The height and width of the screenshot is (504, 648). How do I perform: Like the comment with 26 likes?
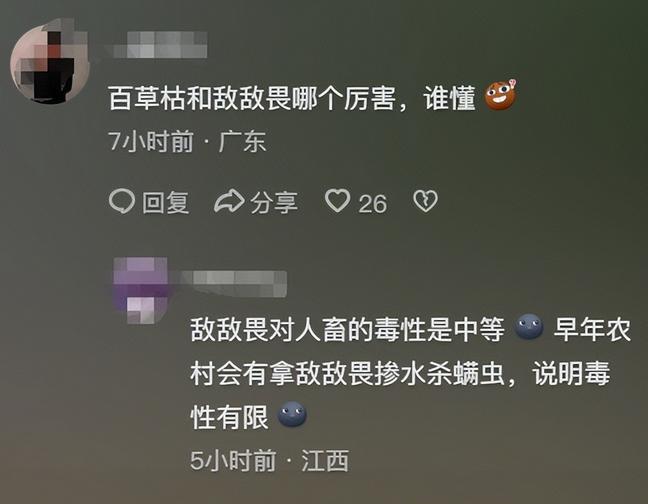click(338, 201)
